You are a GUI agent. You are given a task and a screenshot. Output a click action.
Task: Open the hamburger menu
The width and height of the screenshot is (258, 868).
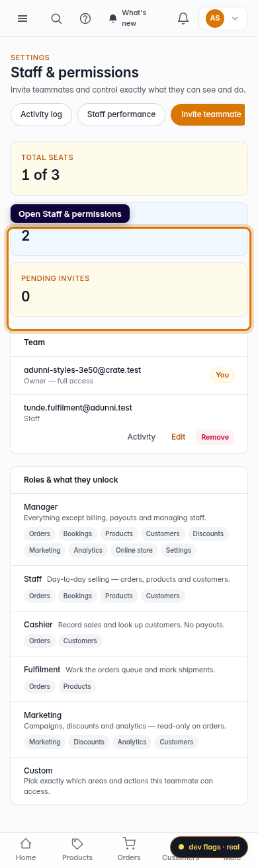point(22,19)
